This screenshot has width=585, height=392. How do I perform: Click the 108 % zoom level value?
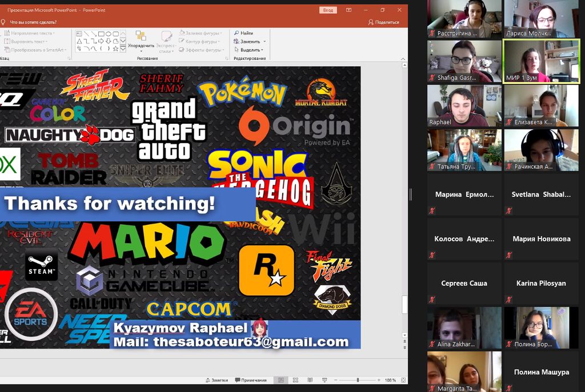tap(390, 380)
